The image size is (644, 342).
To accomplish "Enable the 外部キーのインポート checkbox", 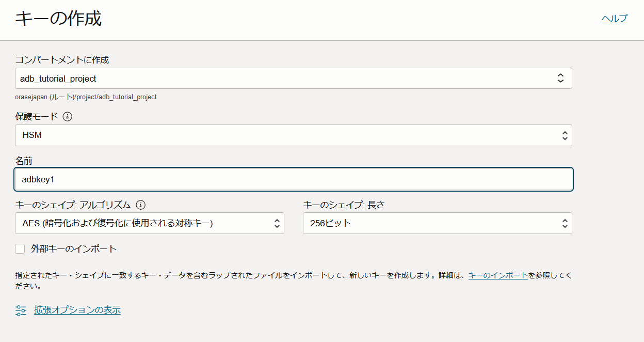I will coord(20,249).
